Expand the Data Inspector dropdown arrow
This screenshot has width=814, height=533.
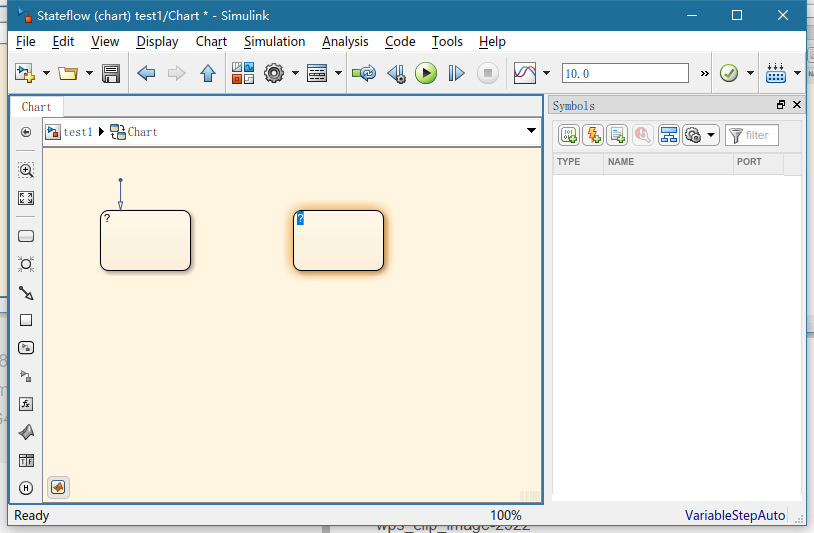(x=547, y=73)
